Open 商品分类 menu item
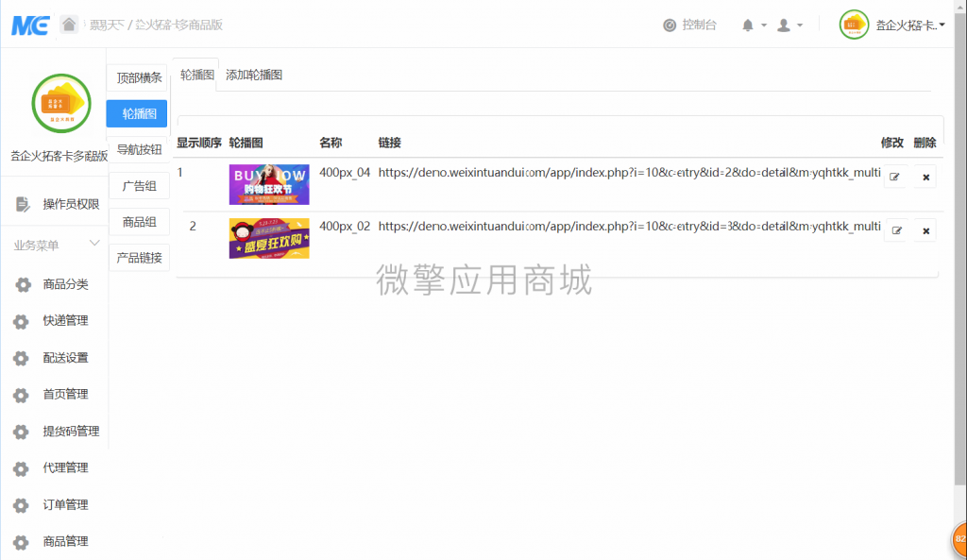This screenshot has width=967, height=560. point(65,284)
